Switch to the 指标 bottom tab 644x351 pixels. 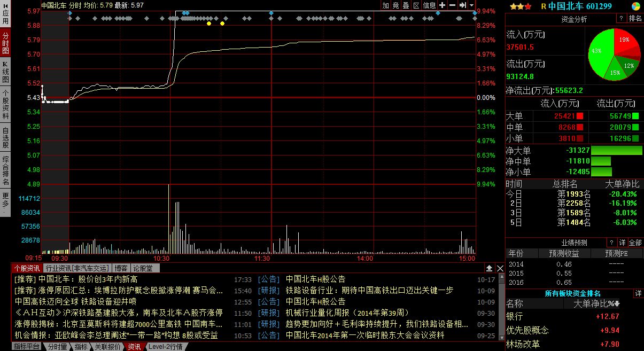coord(81,346)
